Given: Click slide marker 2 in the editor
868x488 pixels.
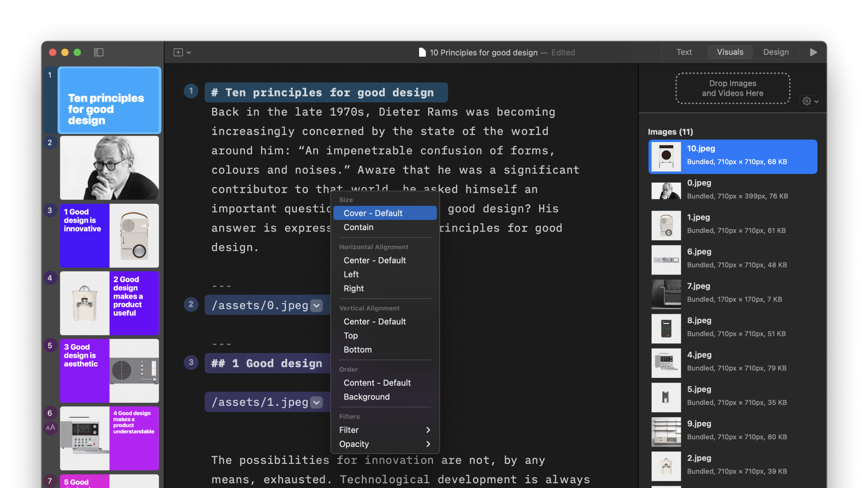Looking at the screenshot, I should [x=191, y=304].
